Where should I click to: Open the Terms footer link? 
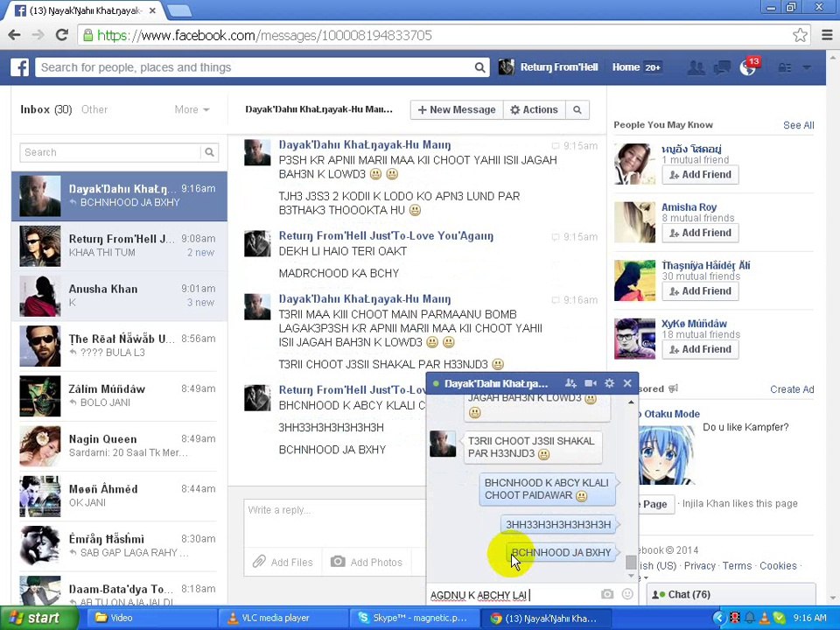[737, 566]
